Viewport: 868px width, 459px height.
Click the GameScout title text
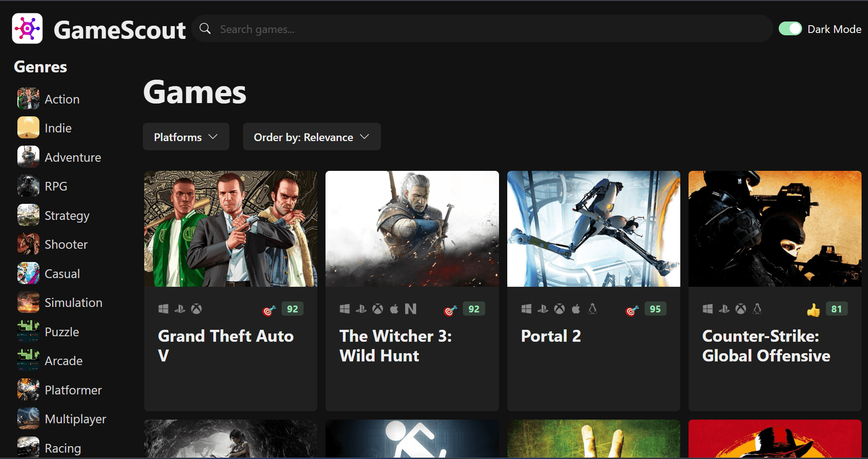click(119, 30)
